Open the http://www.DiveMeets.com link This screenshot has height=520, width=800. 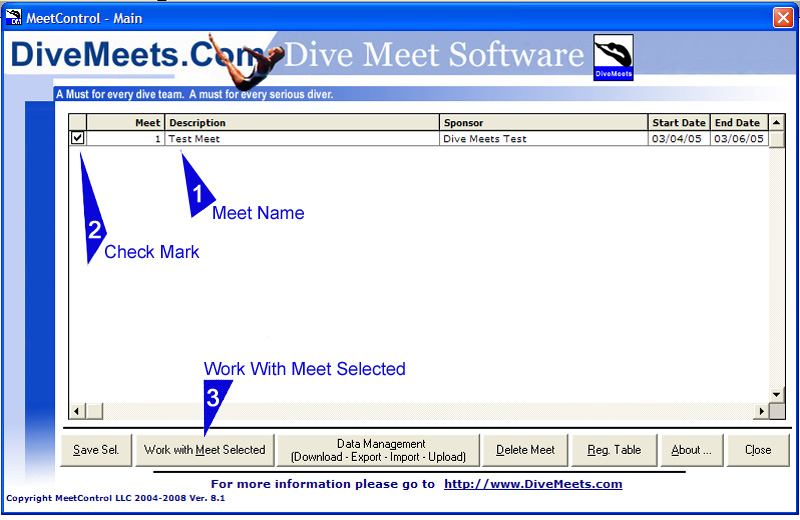[x=533, y=484]
